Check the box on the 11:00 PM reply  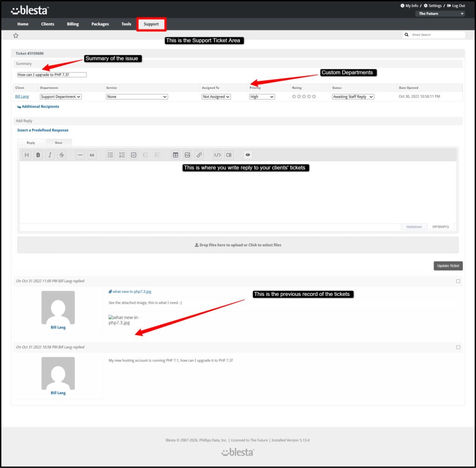(x=458, y=281)
